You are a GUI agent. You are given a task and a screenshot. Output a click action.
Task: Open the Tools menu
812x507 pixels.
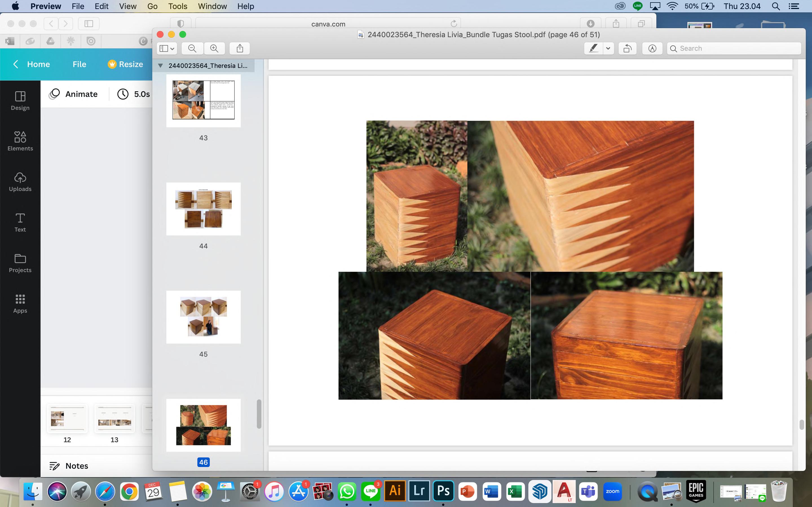pos(178,6)
